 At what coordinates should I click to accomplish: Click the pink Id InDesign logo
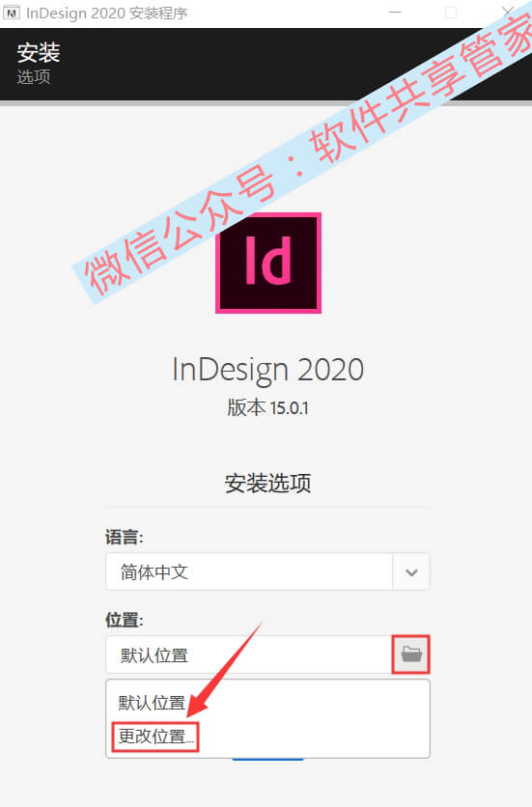(268, 263)
